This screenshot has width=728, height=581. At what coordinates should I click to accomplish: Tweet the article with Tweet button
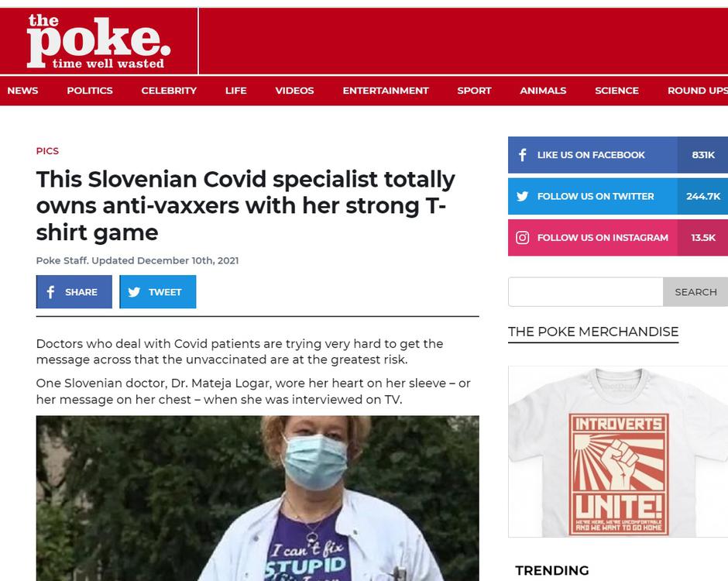click(x=158, y=291)
